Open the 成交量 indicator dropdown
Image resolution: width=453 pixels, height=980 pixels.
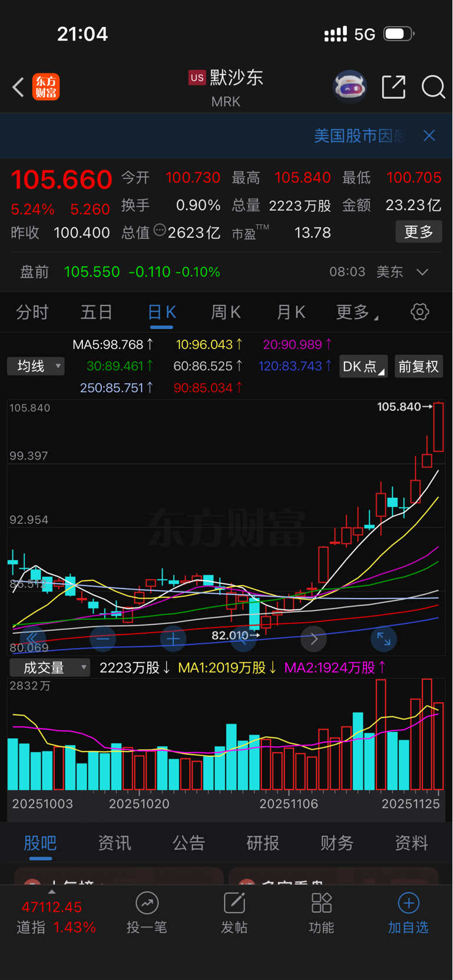click(x=49, y=667)
